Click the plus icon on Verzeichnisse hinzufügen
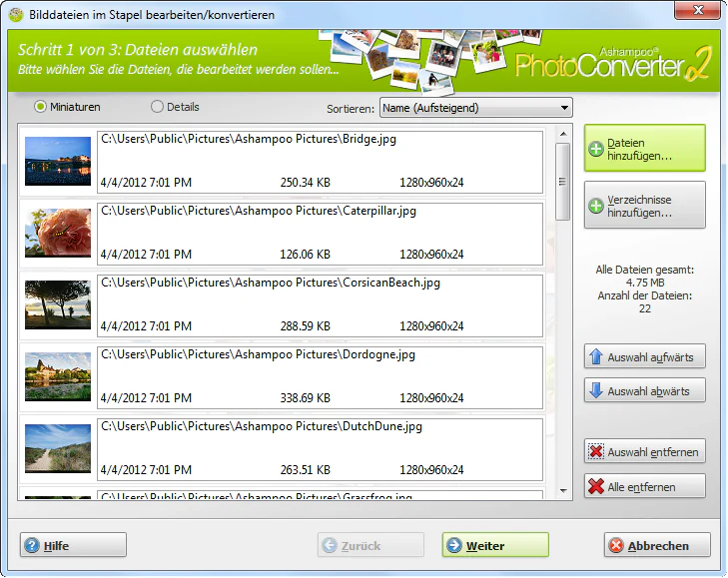 [x=595, y=206]
